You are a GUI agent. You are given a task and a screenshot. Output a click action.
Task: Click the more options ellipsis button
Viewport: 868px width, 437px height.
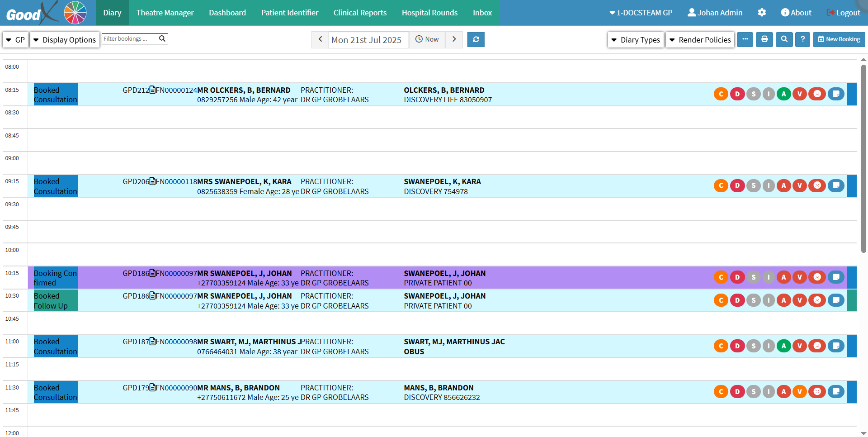click(x=745, y=40)
